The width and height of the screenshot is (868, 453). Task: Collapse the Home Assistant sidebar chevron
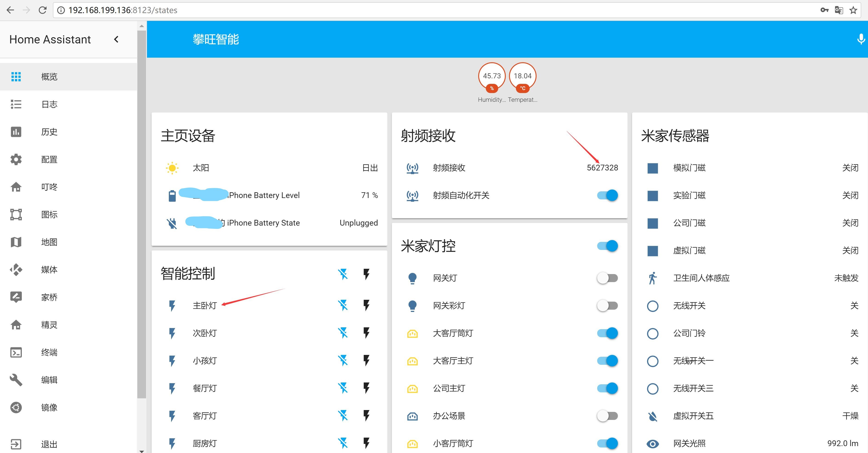click(116, 40)
